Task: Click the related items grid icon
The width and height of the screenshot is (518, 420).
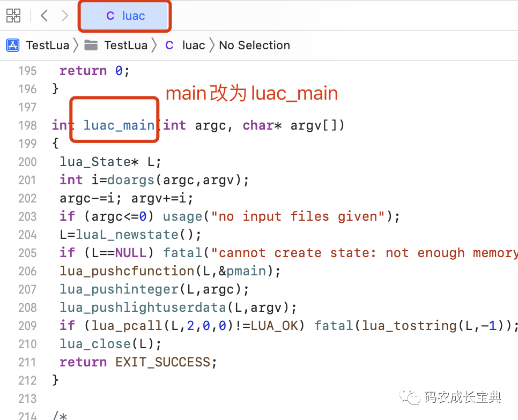Action: [13, 16]
